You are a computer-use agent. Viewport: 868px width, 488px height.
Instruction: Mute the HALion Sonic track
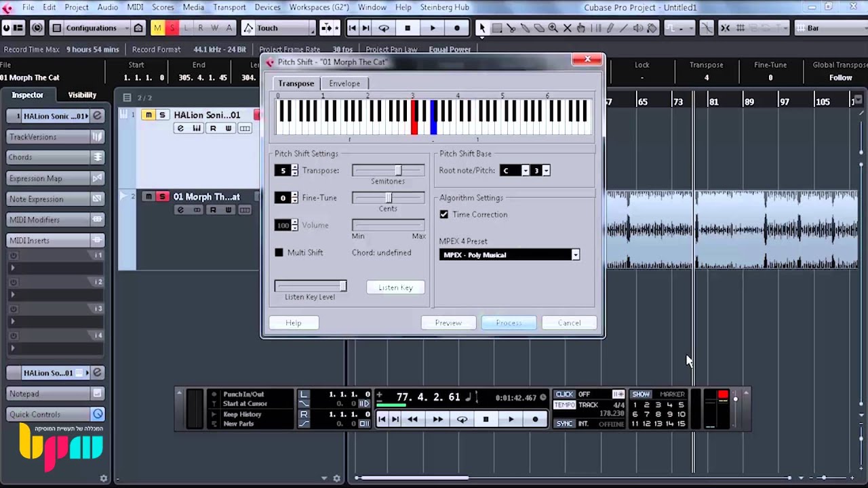[149, 115]
